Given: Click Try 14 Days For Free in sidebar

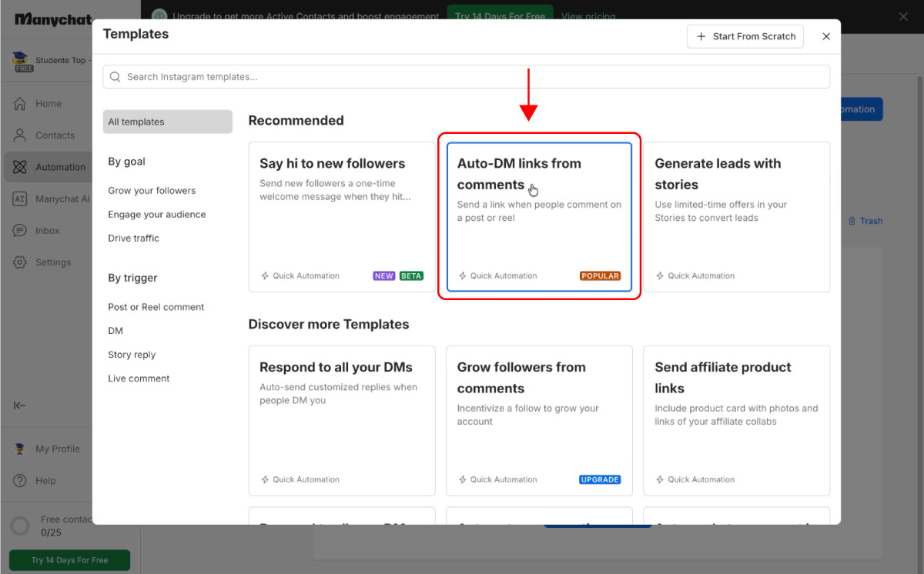Looking at the screenshot, I should pos(69,560).
